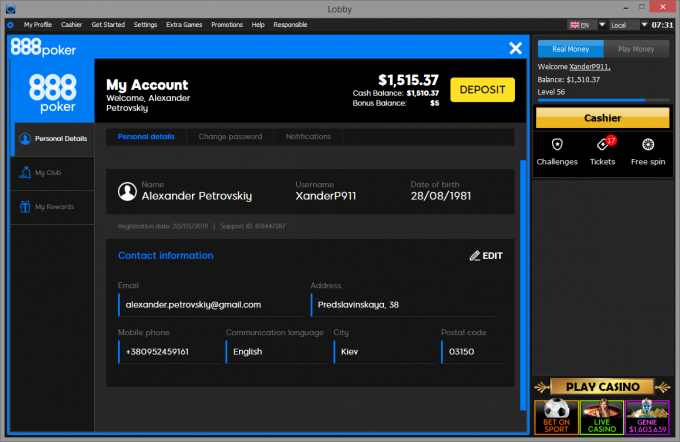Open the Challenges shield icon
Screen dimensions: 680x442
coord(557,144)
